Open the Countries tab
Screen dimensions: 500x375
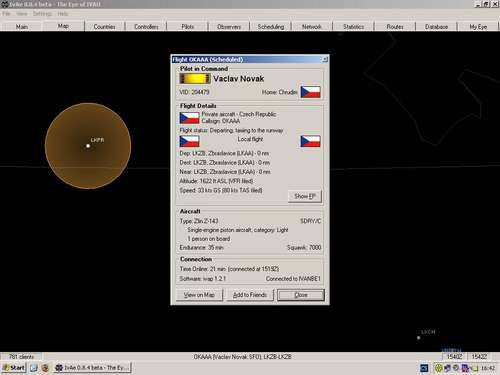click(x=105, y=27)
